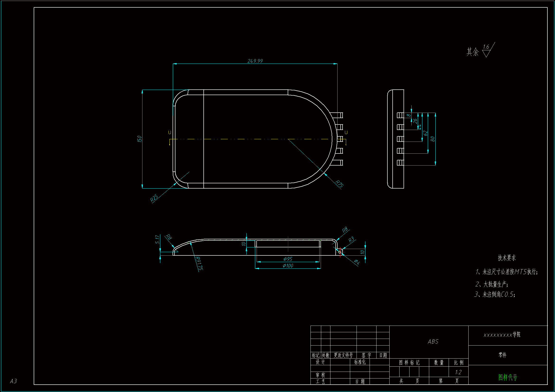The image size is (555, 392).
Task: Select the 1:2 scale value cell
Action: coord(458,372)
